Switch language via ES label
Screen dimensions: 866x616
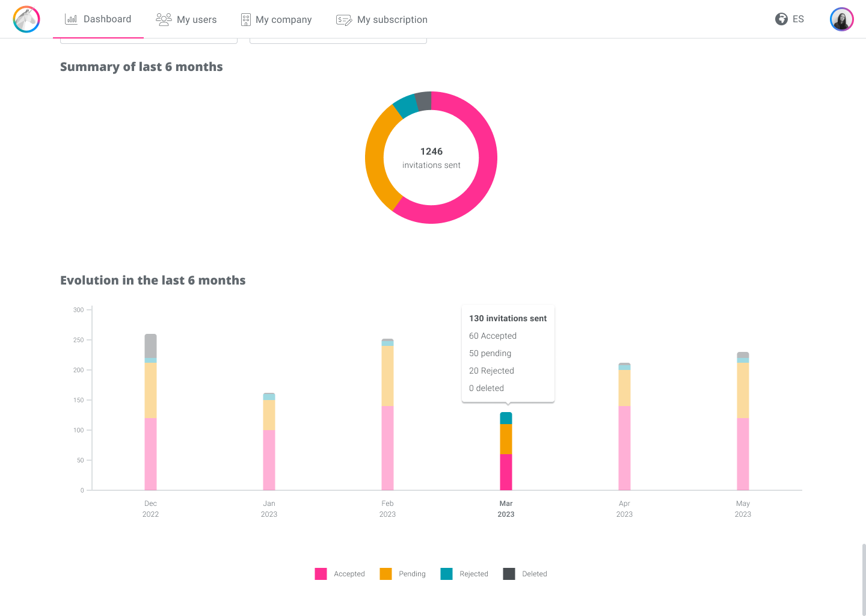click(x=798, y=19)
